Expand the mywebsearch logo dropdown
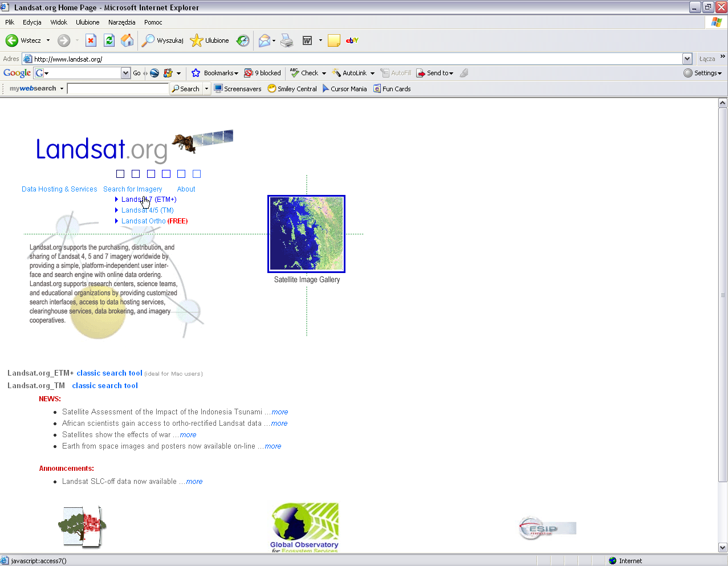 click(x=62, y=89)
